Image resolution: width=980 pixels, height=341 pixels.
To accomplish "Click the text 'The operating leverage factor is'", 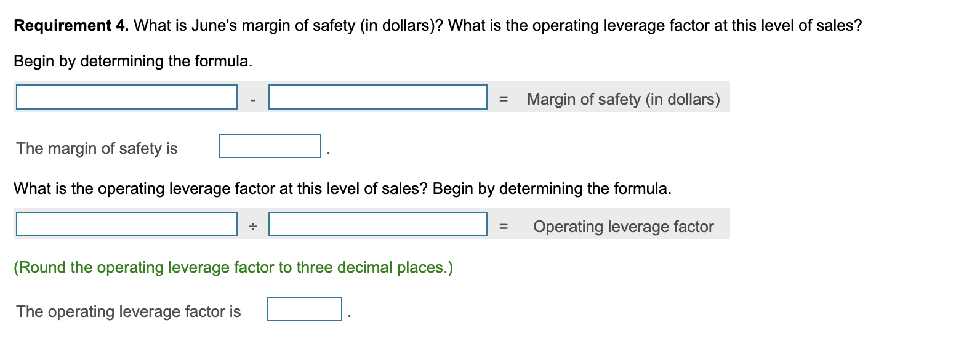I will (129, 311).
